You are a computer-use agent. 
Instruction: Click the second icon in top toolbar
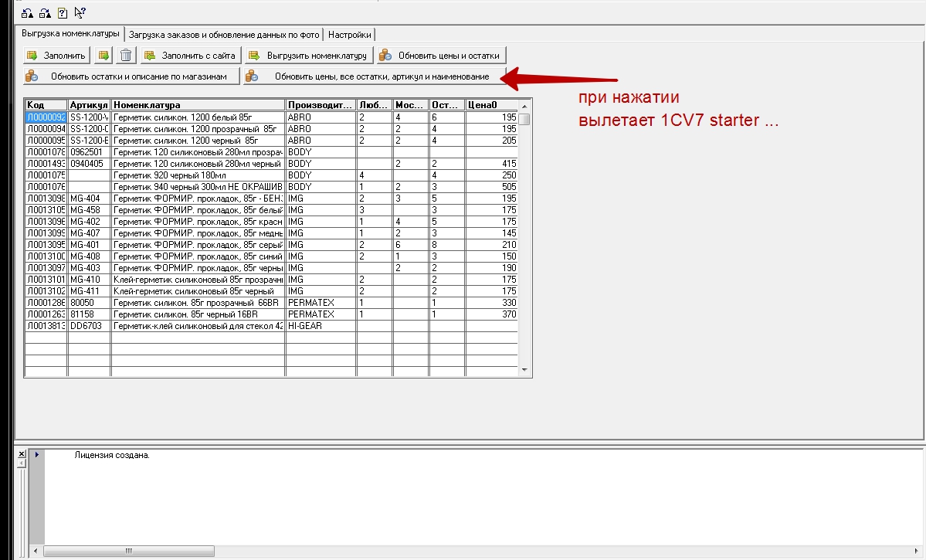46,12
